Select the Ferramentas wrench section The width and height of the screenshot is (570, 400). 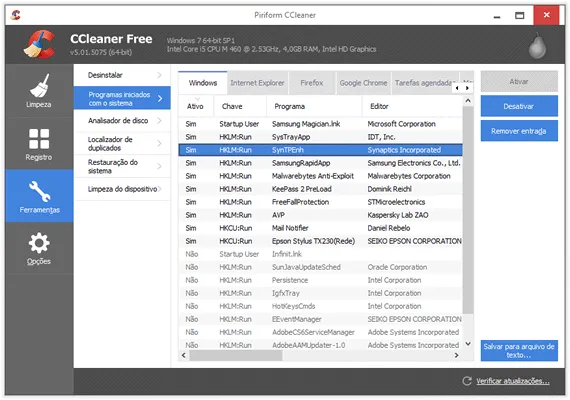click(39, 196)
